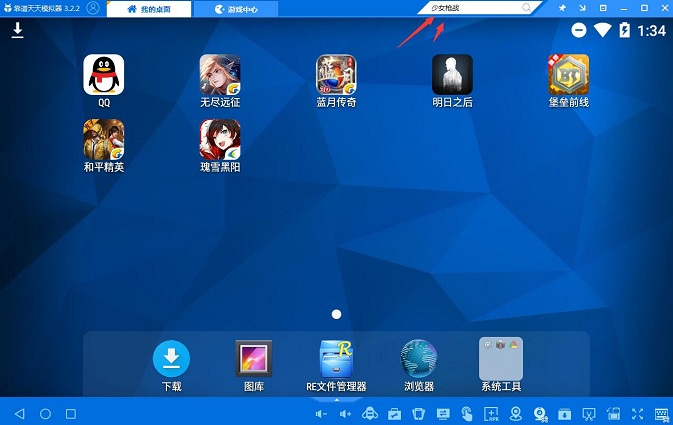Viewport: 673px width, 425px height.
Task: Click the toolbox briefcase icon
Action: coord(394,414)
